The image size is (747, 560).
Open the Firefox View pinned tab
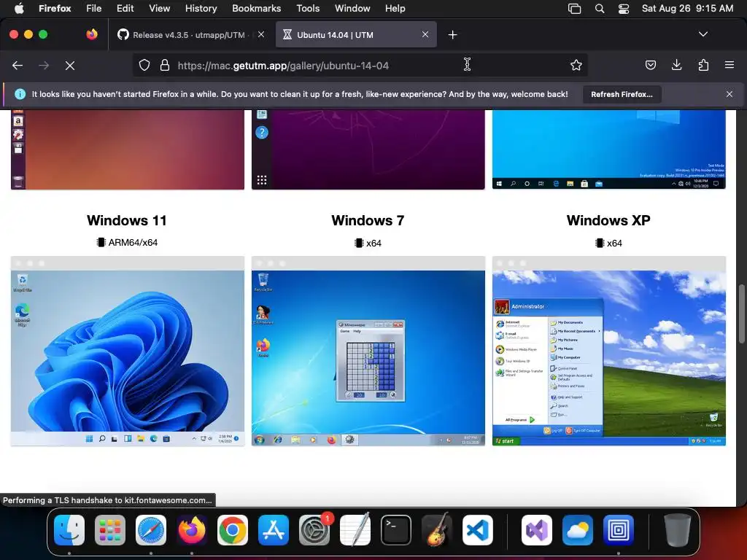coord(92,34)
